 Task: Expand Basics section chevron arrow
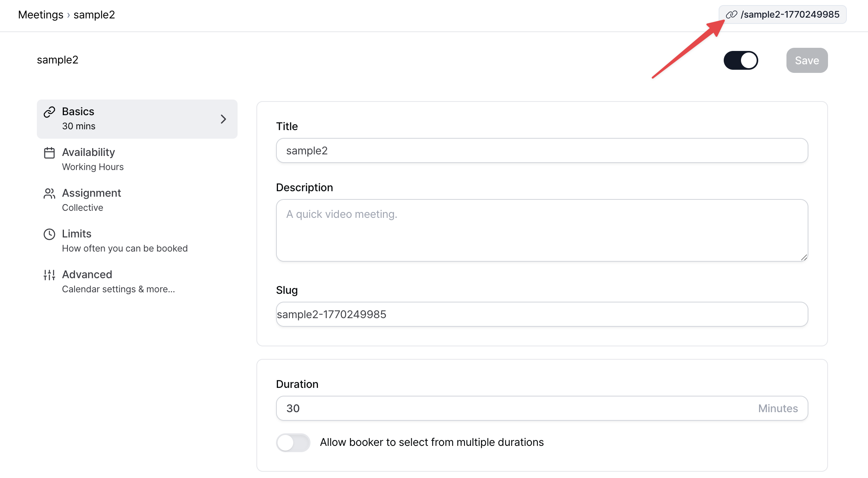(223, 119)
